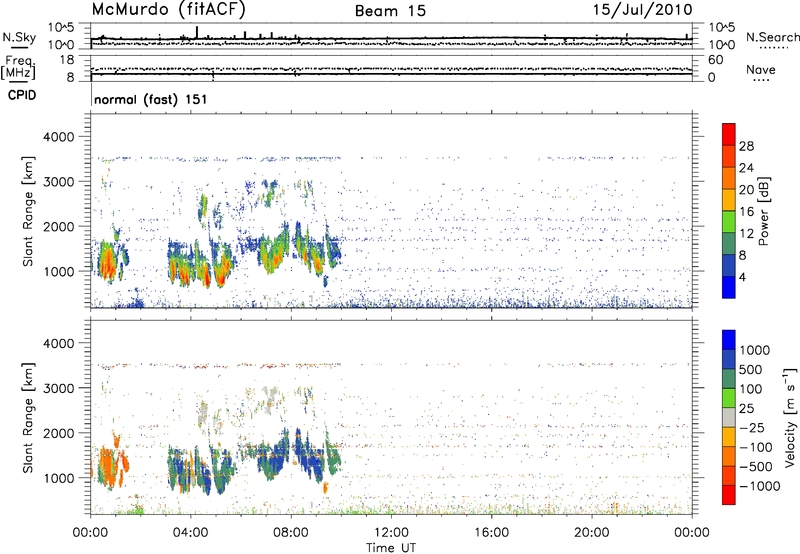The width and height of the screenshot is (800, 554).
Task: Click the Power panel's 'Slant Range [km]' label
Action: pos(29,211)
